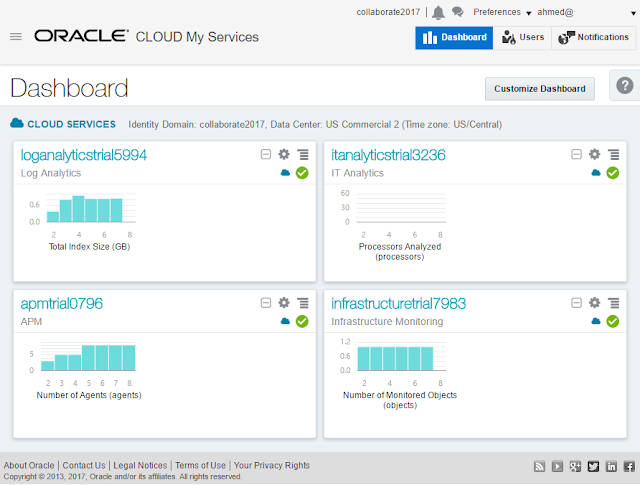
Task: Click the LinkedIn icon in footer
Action: click(x=611, y=466)
